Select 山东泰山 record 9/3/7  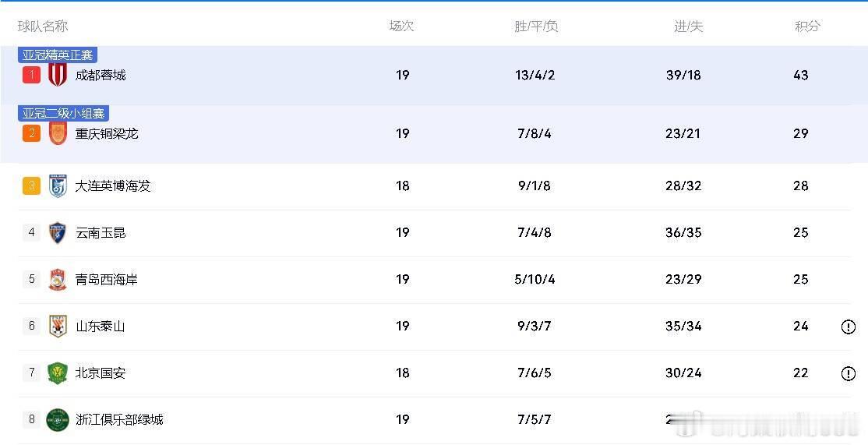(x=535, y=326)
